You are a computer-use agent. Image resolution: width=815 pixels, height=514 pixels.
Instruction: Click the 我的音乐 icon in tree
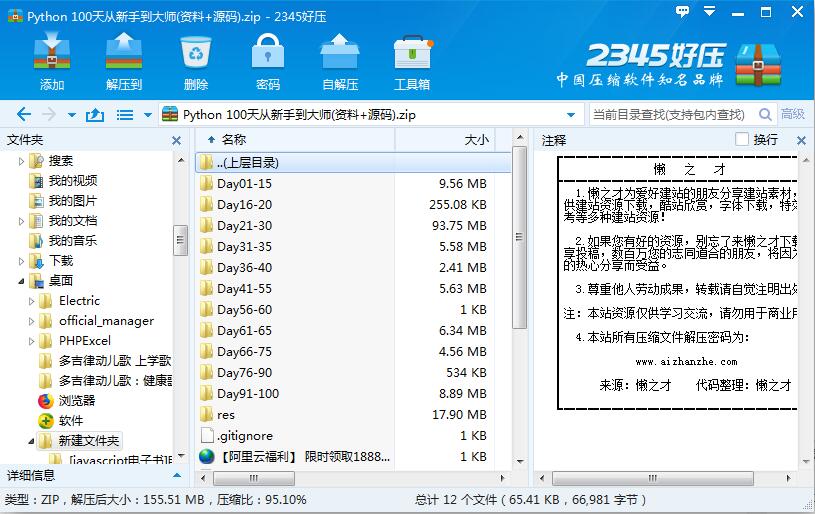pyautogui.click(x=36, y=241)
